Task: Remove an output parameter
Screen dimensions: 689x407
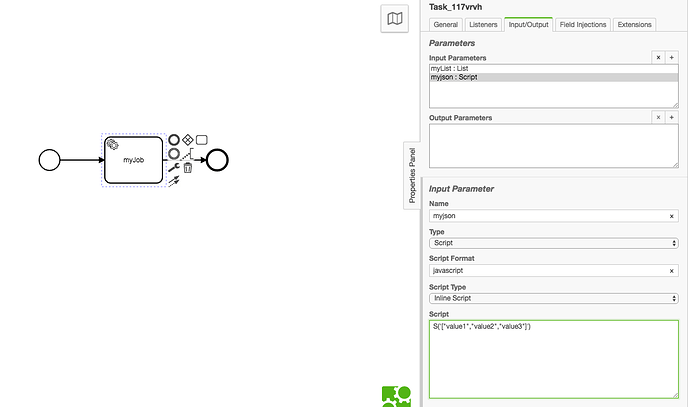Action: [x=658, y=117]
